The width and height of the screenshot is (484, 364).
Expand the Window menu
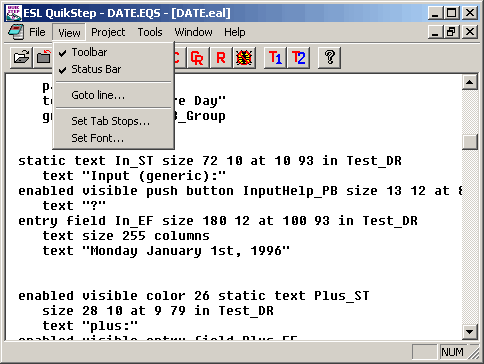point(193,32)
